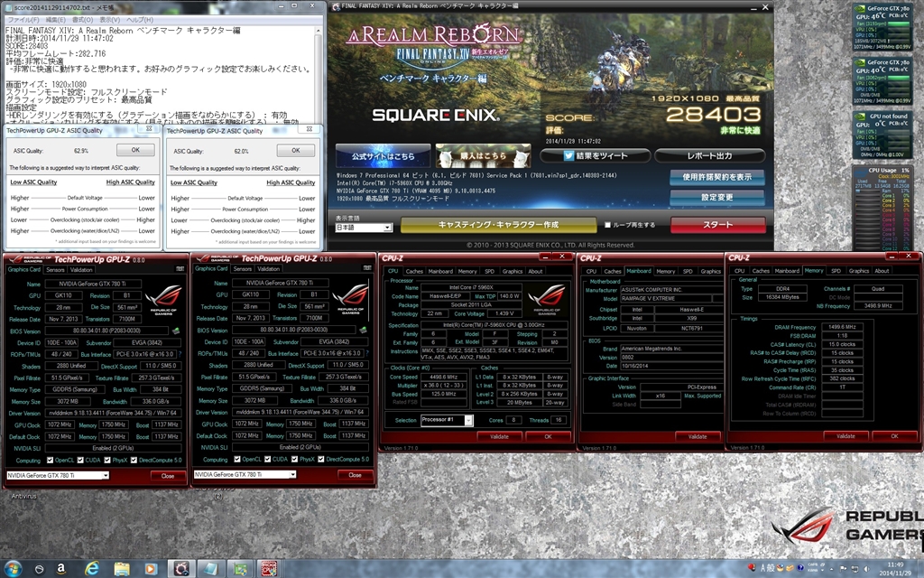This screenshot has width=924, height=578.
Task: Toggle CUDA checkbox in right GPU-Z window
Action: pyautogui.click(x=268, y=459)
